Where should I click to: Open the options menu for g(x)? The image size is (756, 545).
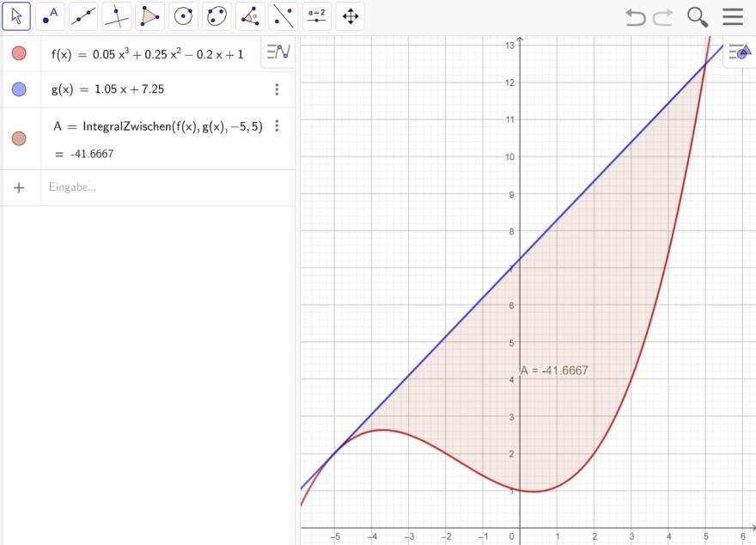pyautogui.click(x=277, y=89)
